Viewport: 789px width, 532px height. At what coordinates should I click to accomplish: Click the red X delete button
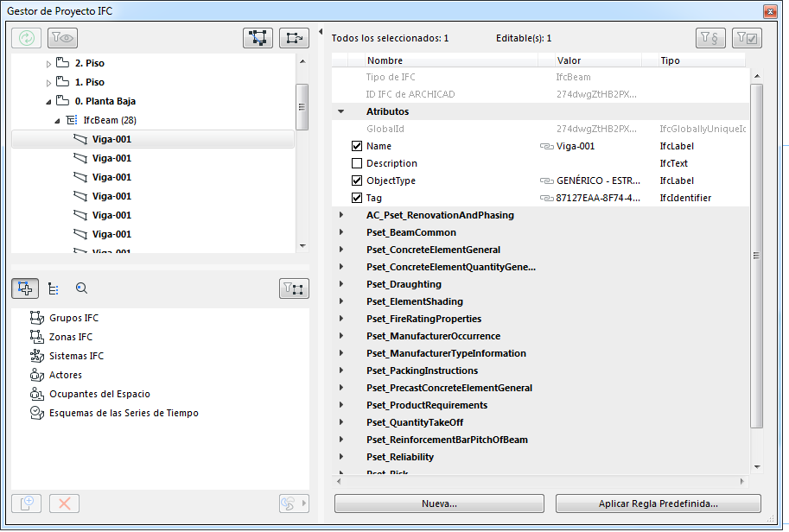pyautogui.click(x=65, y=503)
